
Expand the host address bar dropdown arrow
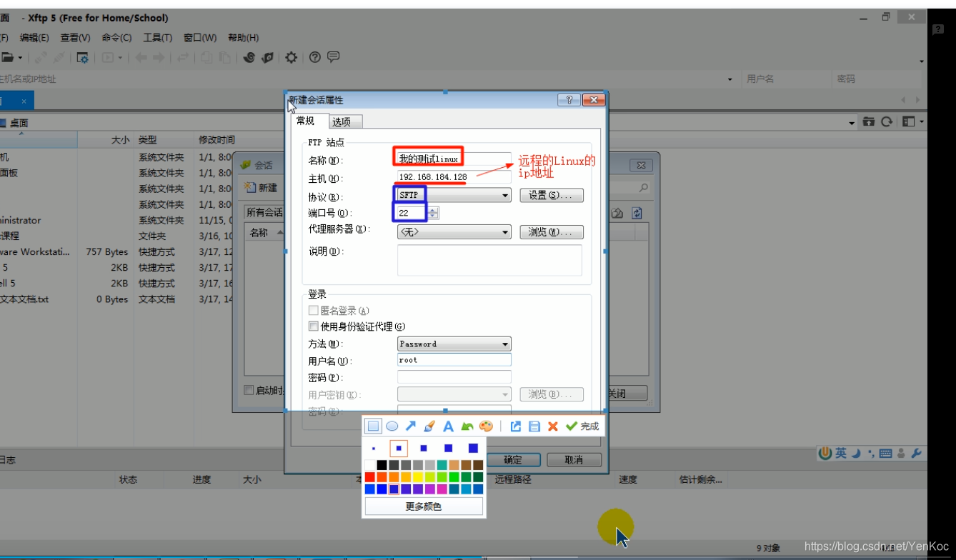pyautogui.click(x=730, y=79)
